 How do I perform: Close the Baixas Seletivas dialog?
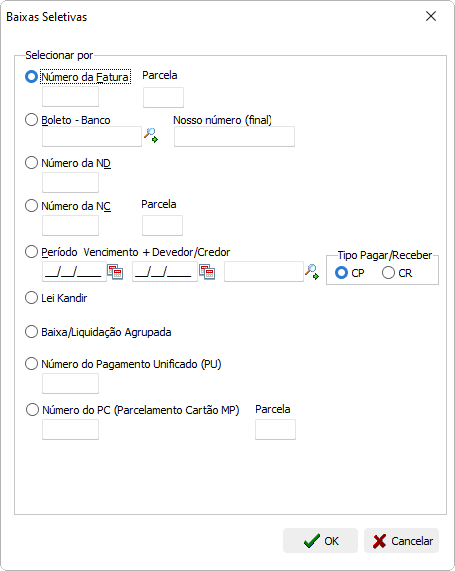431,16
